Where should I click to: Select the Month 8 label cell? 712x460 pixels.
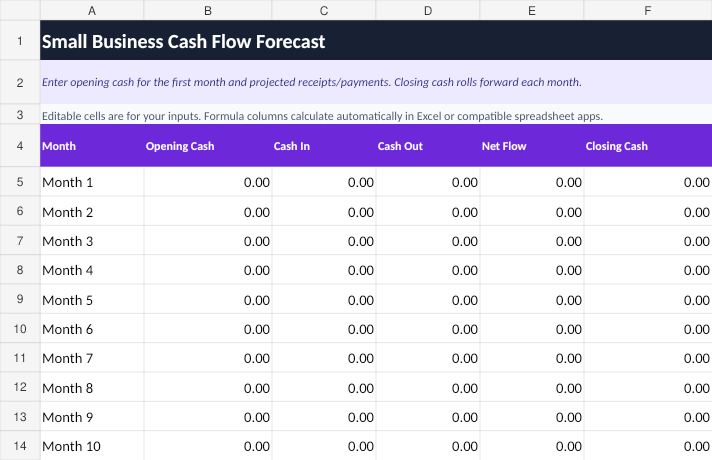click(x=92, y=387)
